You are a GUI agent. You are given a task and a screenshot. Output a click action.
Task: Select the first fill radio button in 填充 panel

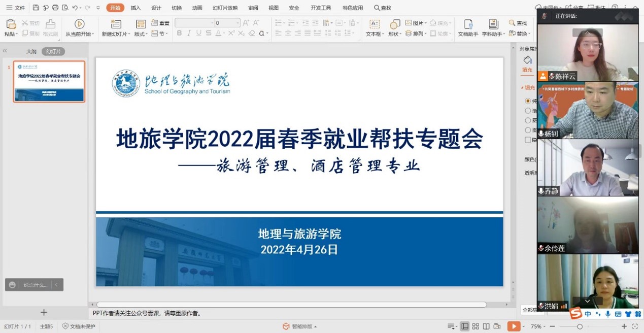[528, 101]
